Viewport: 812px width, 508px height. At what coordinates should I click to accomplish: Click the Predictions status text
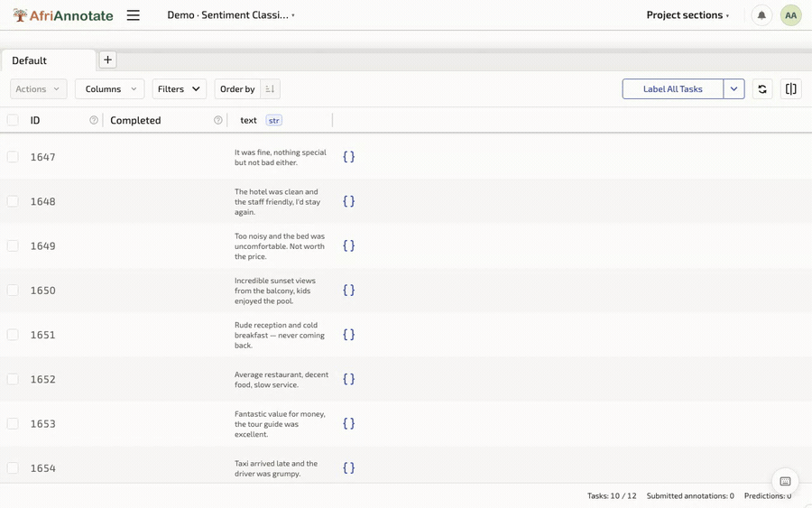coord(768,495)
